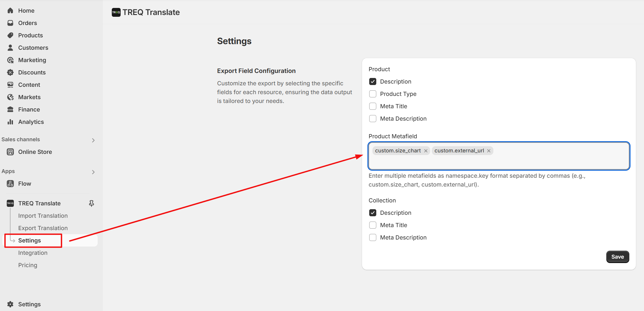Click the Sales channels heading
Image resolution: width=644 pixels, height=311 pixels.
pos(21,139)
